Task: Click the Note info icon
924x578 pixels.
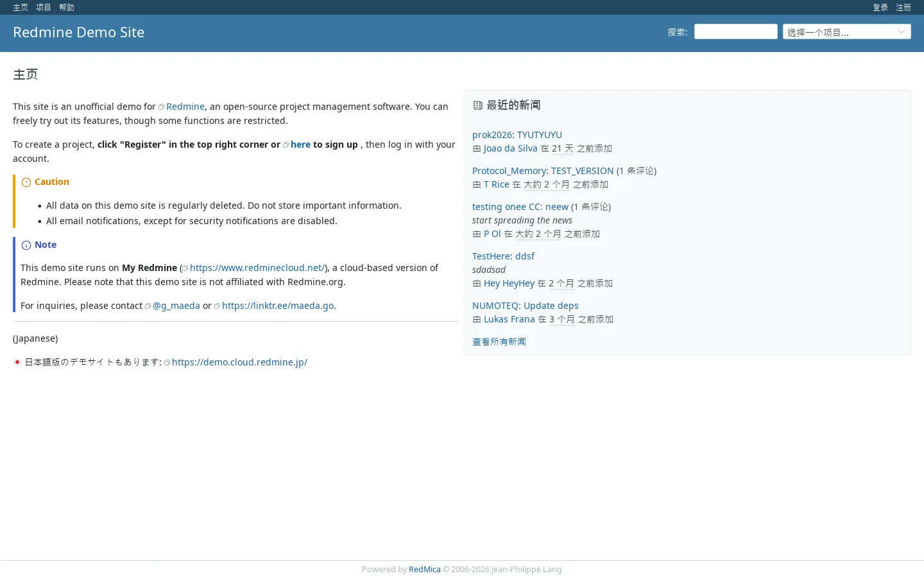Action: pos(26,245)
